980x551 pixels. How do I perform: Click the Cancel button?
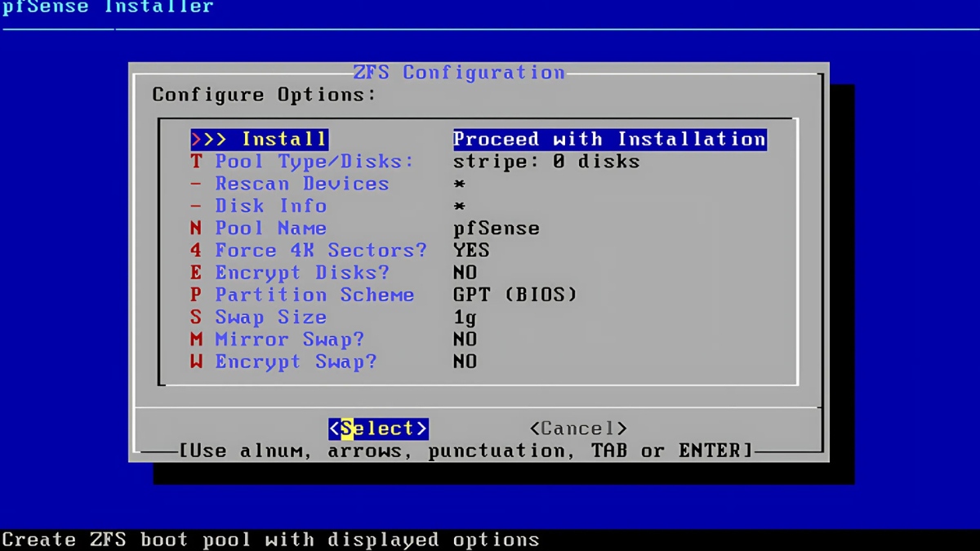pos(578,429)
